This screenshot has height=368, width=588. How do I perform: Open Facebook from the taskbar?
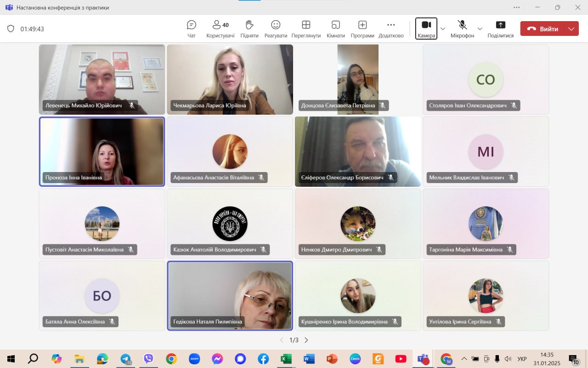[x=263, y=359]
